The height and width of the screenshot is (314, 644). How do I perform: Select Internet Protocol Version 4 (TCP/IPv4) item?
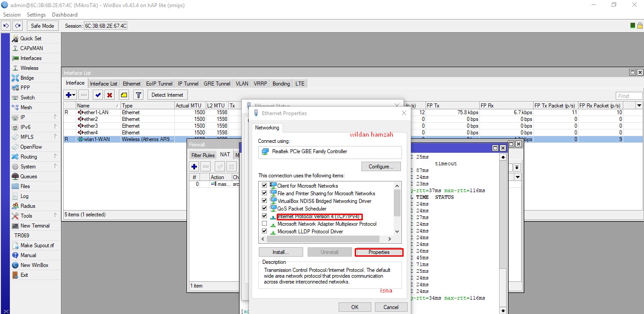tap(318, 216)
